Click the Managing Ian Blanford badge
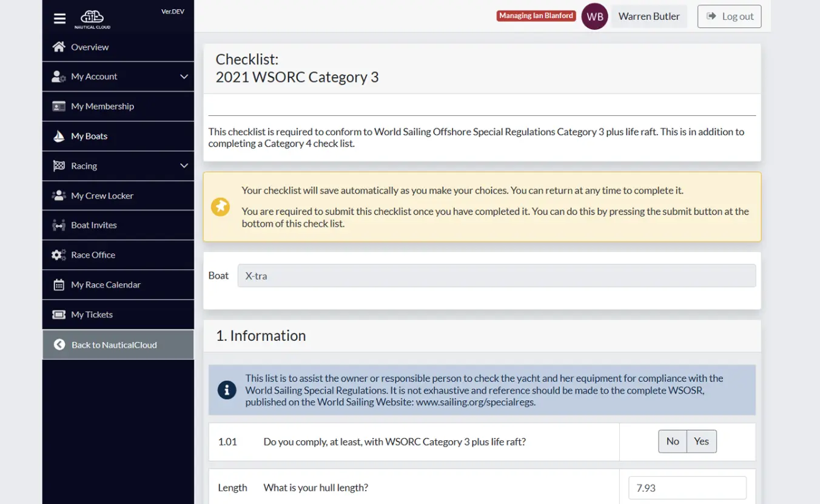The image size is (820, 504). [x=536, y=16]
